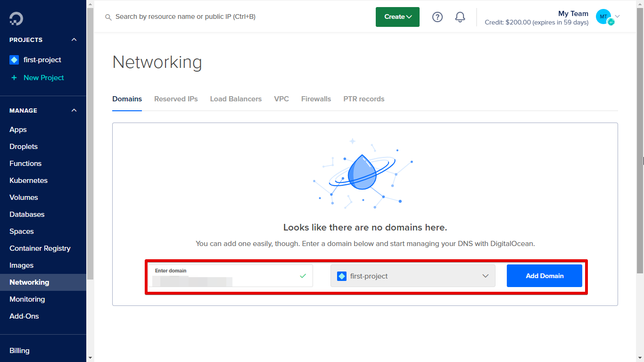Select Networking in the sidebar
Viewport: 644px width, 362px height.
[x=43, y=282]
